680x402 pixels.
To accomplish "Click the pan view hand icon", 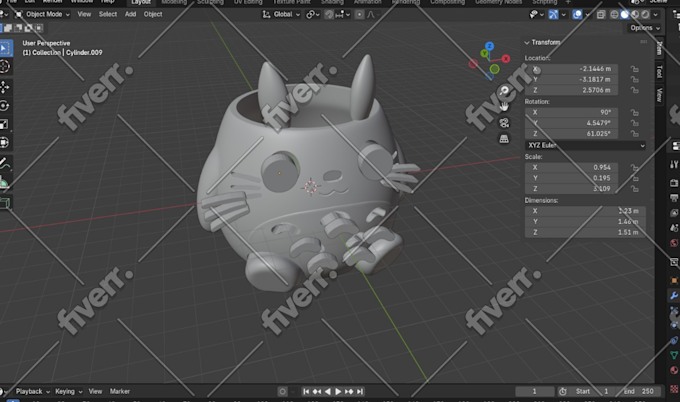I will click(x=504, y=107).
